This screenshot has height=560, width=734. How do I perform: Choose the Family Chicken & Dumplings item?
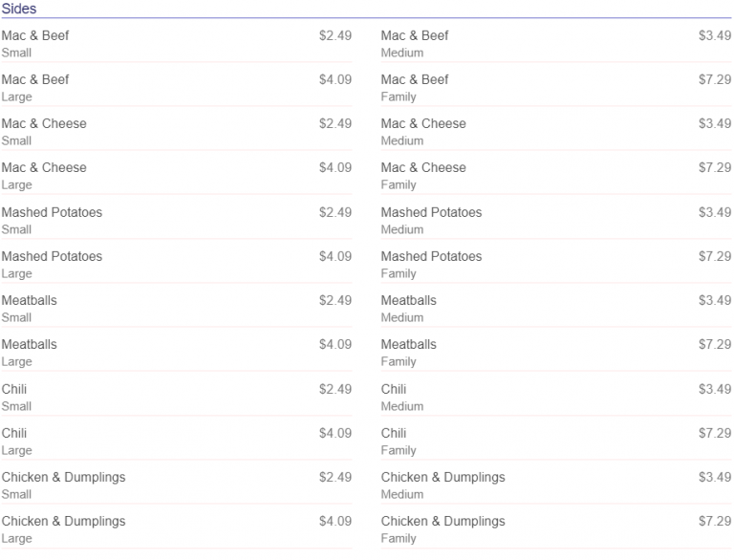click(443, 521)
